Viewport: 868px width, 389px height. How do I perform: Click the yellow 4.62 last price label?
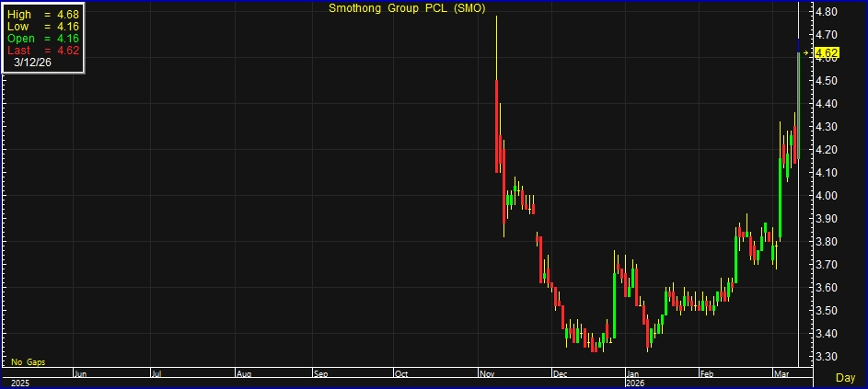[827, 53]
